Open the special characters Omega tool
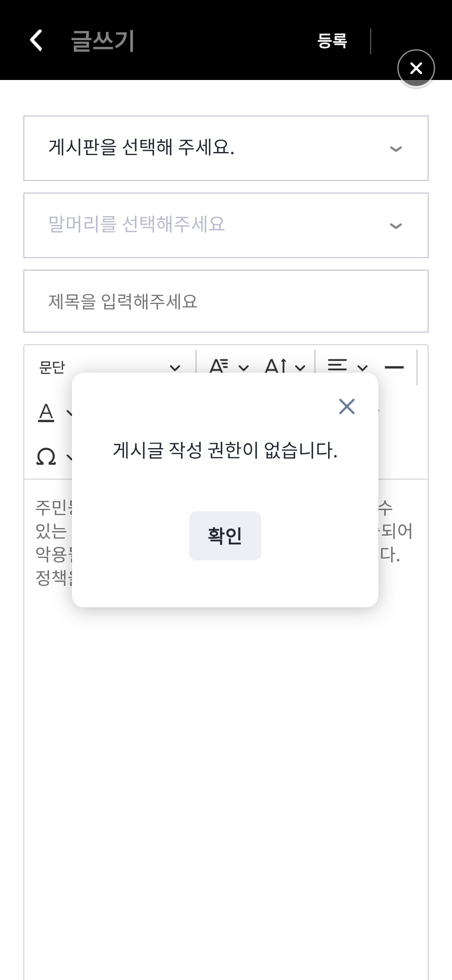 [x=46, y=457]
